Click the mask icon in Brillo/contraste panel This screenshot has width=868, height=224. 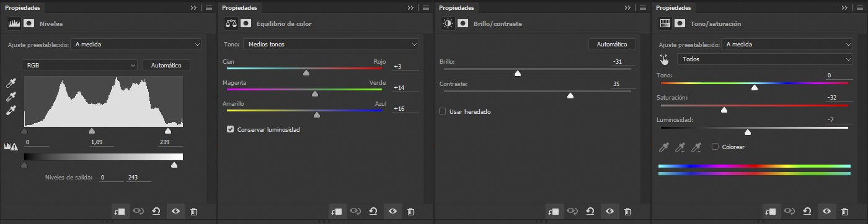(x=463, y=24)
